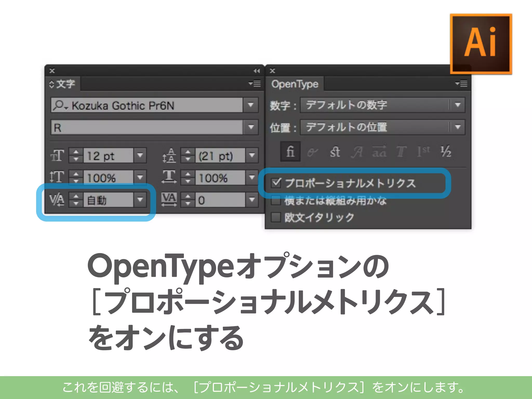Screen dimensions: 532x399
Task: Open the 位置 position dropdown
Action: tap(458, 127)
